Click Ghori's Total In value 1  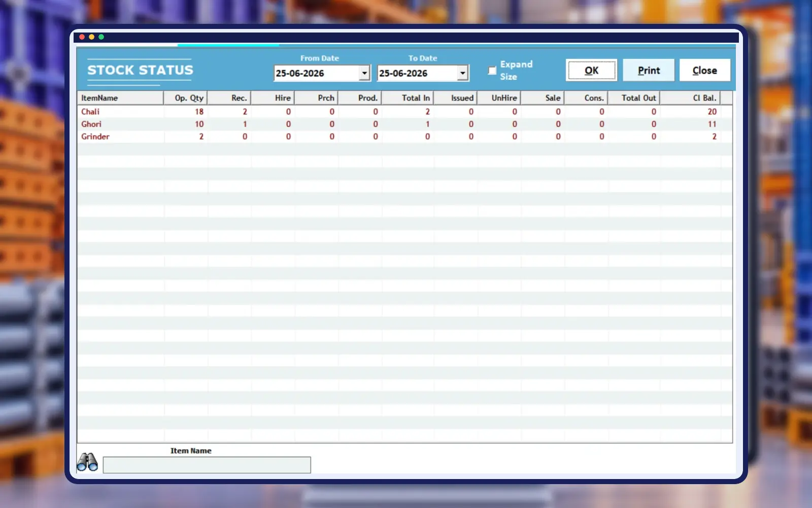click(427, 124)
